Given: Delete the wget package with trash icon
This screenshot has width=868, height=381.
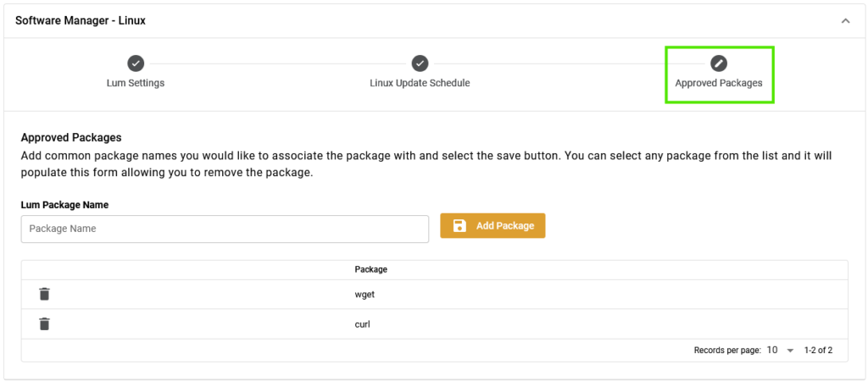Looking at the screenshot, I should tap(44, 294).
